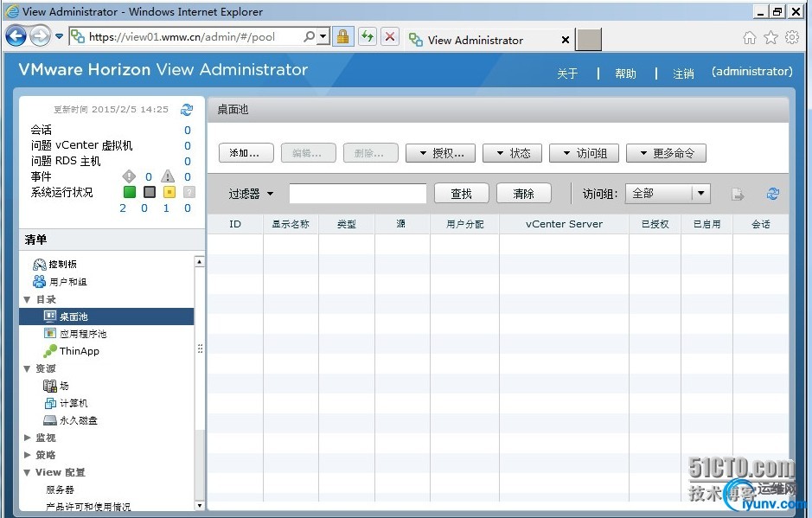
Task: Click the 注销 (Logout) link
Action: pyautogui.click(x=683, y=74)
